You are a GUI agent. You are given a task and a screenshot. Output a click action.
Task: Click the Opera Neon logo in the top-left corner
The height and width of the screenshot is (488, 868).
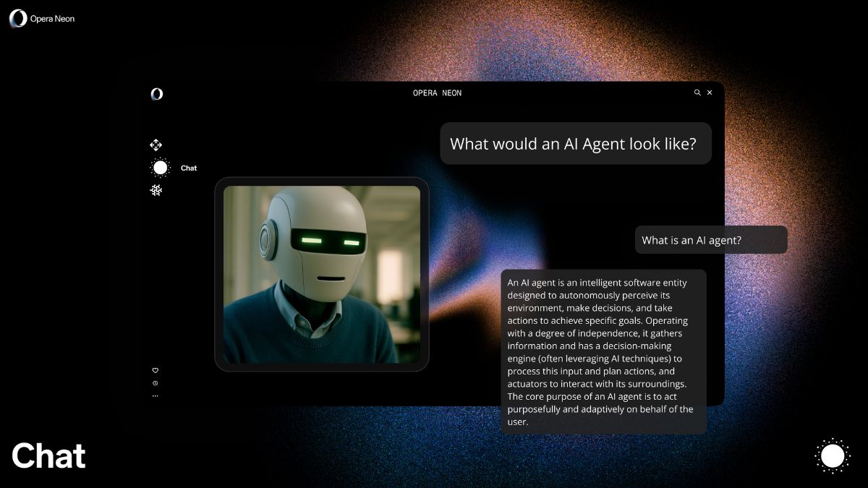pyautogui.click(x=17, y=18)
